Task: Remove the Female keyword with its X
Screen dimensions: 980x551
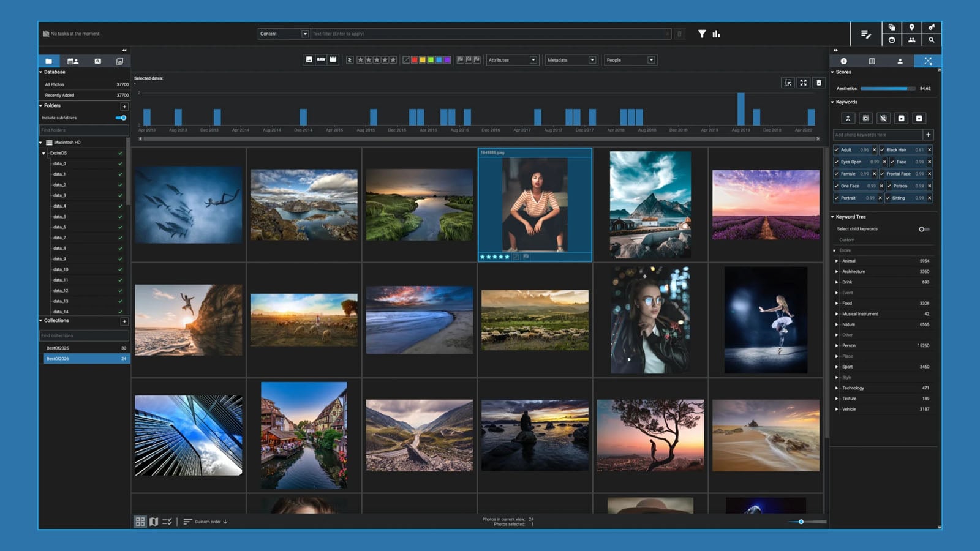Action: pyautogui.click(x=874, y=174)
